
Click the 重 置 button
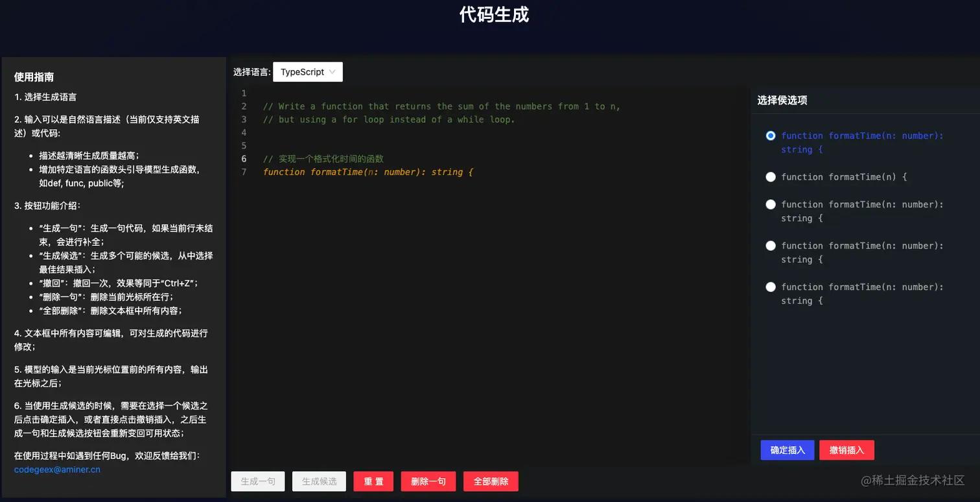(x=373, y=481)
